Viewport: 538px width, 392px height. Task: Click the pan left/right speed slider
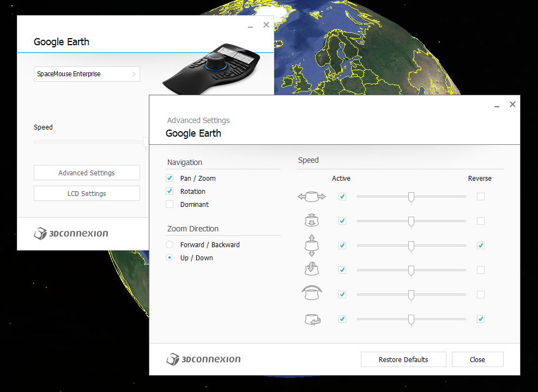tap(412, 197)
